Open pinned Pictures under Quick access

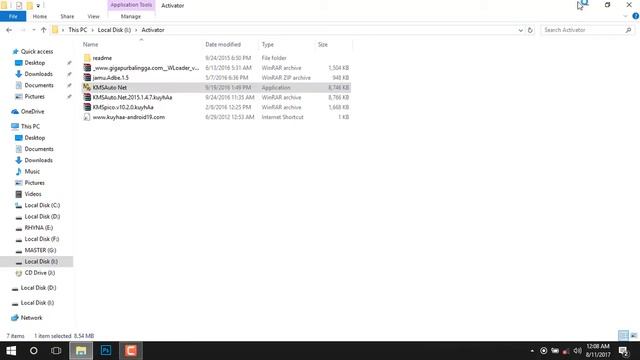[x=34, y=96]
